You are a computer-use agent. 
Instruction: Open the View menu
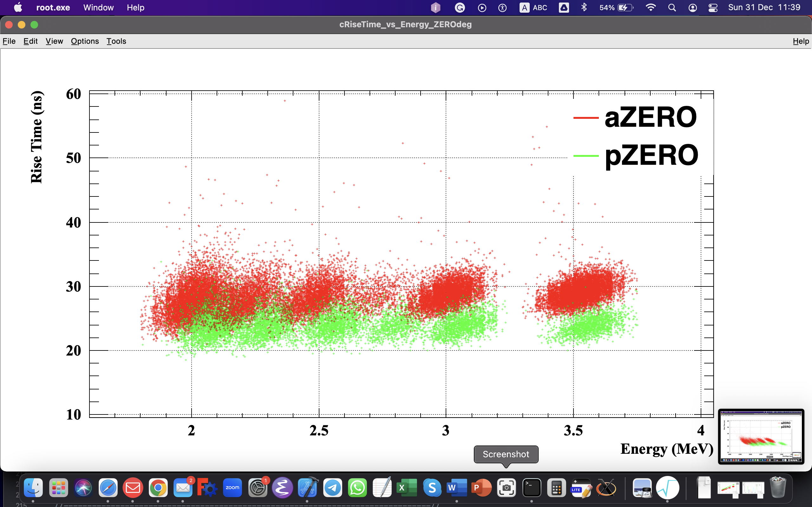coord(54,41)
